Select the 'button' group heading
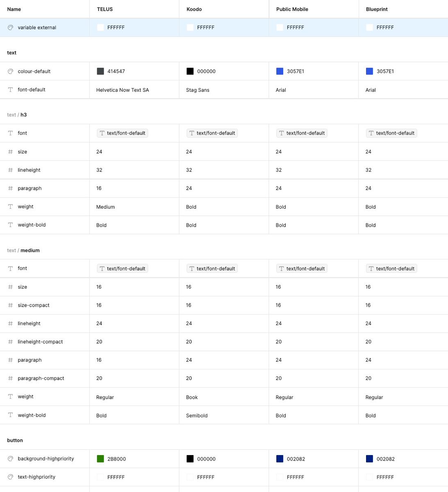Screen dimensions: 448x492 (x=15, y=440)
